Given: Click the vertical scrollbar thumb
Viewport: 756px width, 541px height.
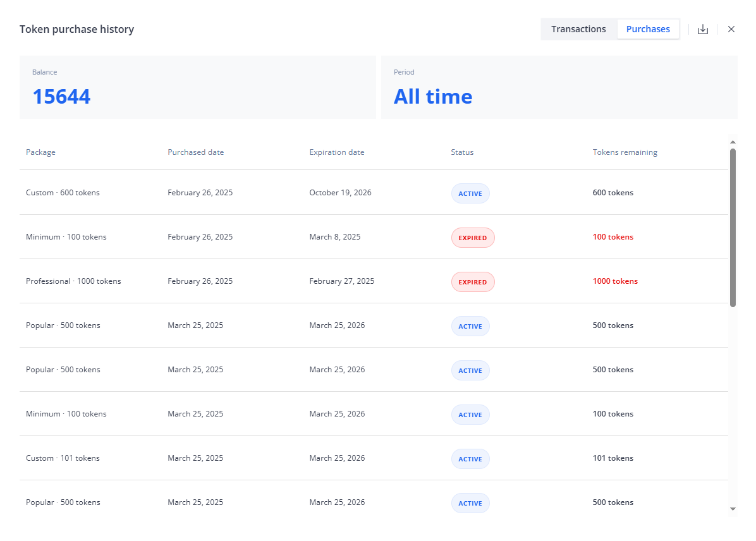Looking at the screenshot, I should coord(733,228).
